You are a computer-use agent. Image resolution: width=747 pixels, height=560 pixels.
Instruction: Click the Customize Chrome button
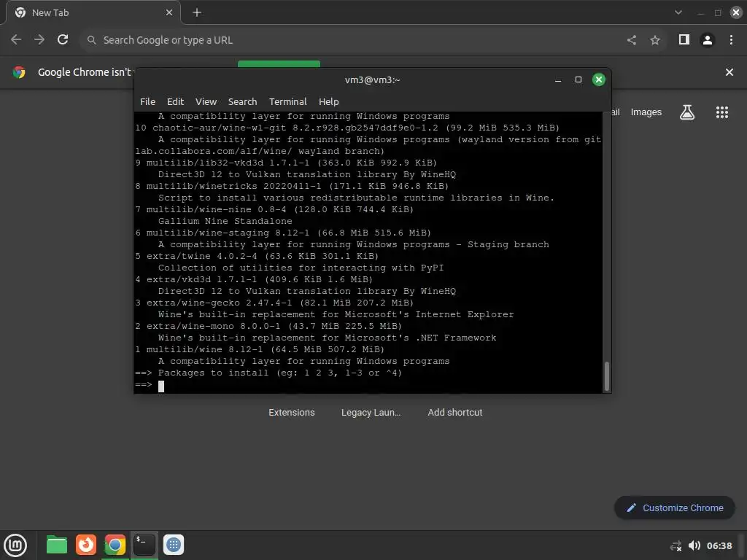pyautogui.click(x=675, y=507)
